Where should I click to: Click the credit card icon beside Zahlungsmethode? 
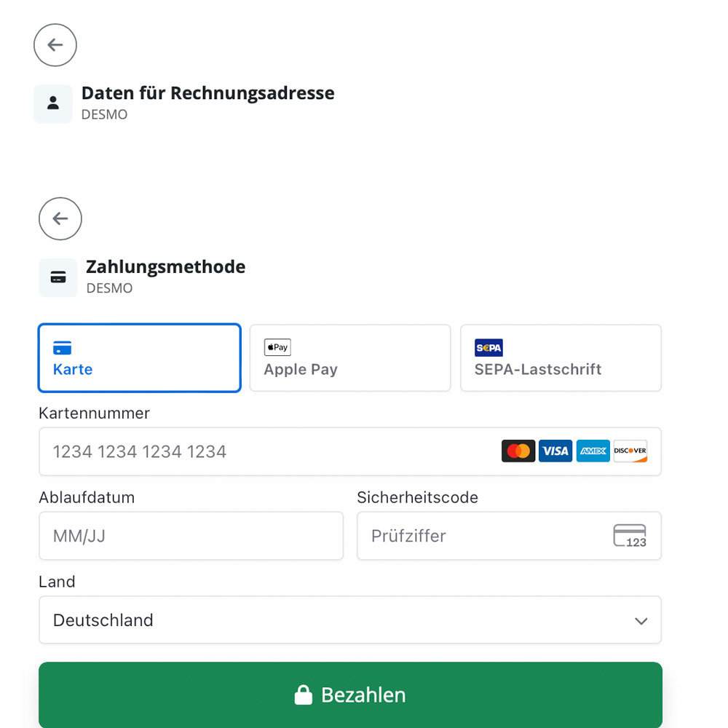click(x=58, y=277)
